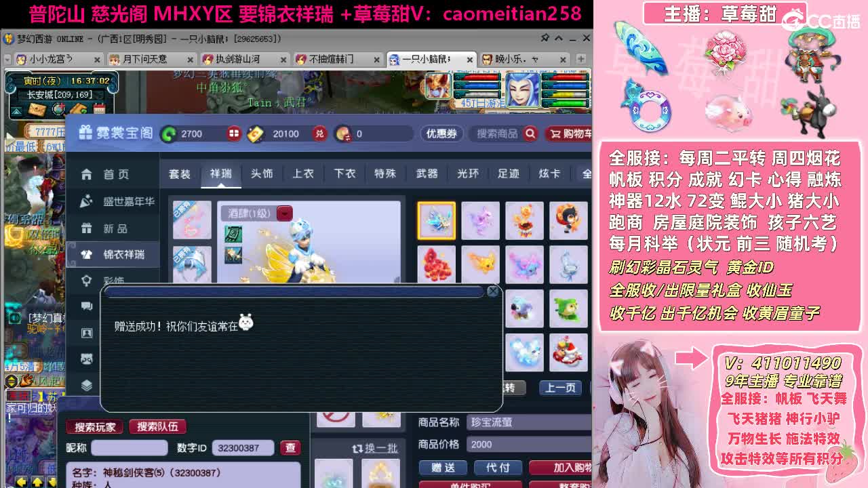Image resolution: width=868 pixels, height=488 pixels.
Task: Close the 月下问天意 tab
Action: (x=190, y=60)
